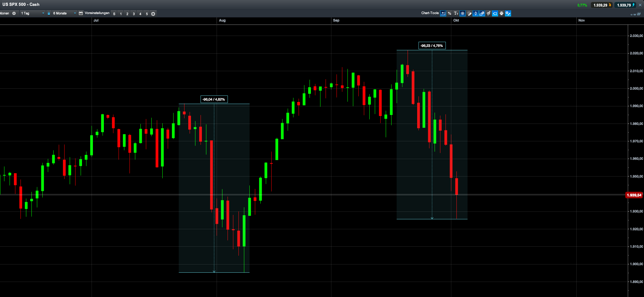Viewport: 644px width, 297px height.
Task: Open the presets settings gear
Action: click(153, 14)
